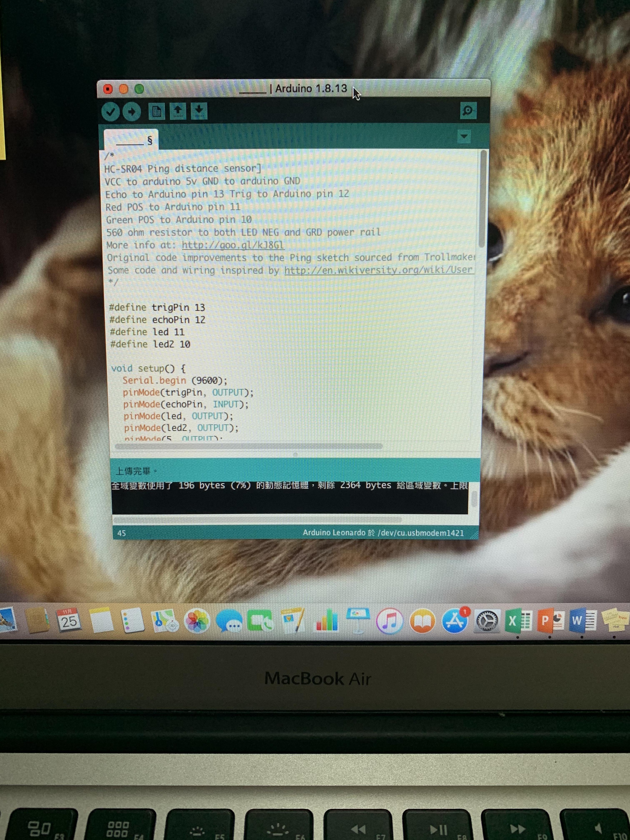Screen dimensions: 630x840
Task: Click the Upload arrow button
Action: pyautogui.click(x=132, y=112)
